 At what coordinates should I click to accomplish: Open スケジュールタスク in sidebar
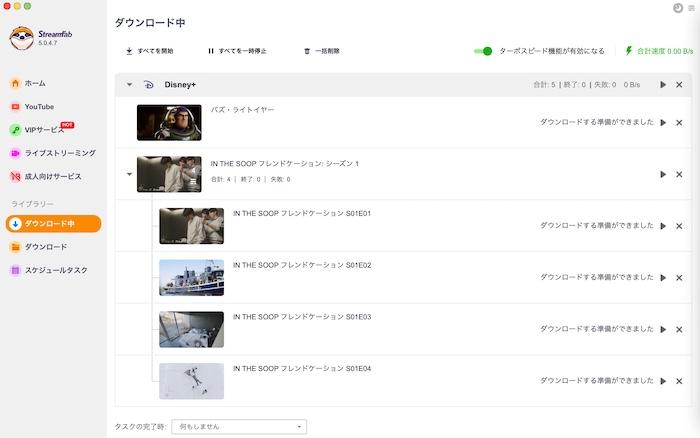(x=49, y=270)
